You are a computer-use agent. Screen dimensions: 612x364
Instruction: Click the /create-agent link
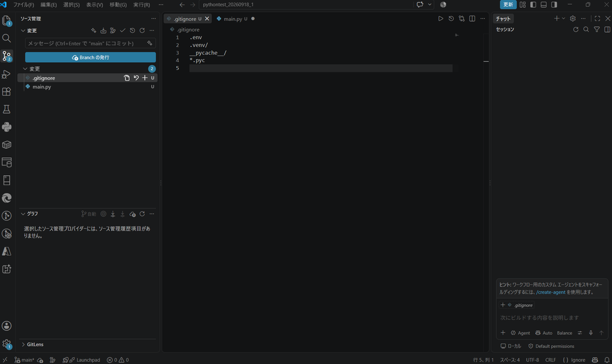pos(550,292)
